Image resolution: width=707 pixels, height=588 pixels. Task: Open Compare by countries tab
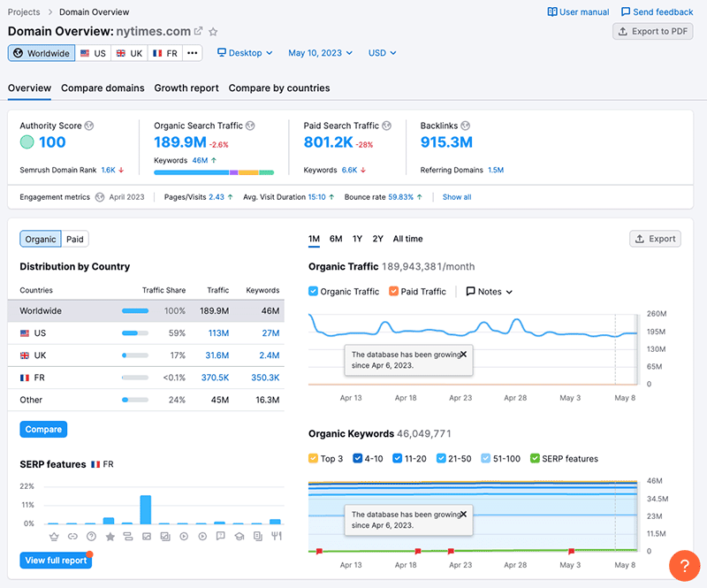tap(279, 88)
